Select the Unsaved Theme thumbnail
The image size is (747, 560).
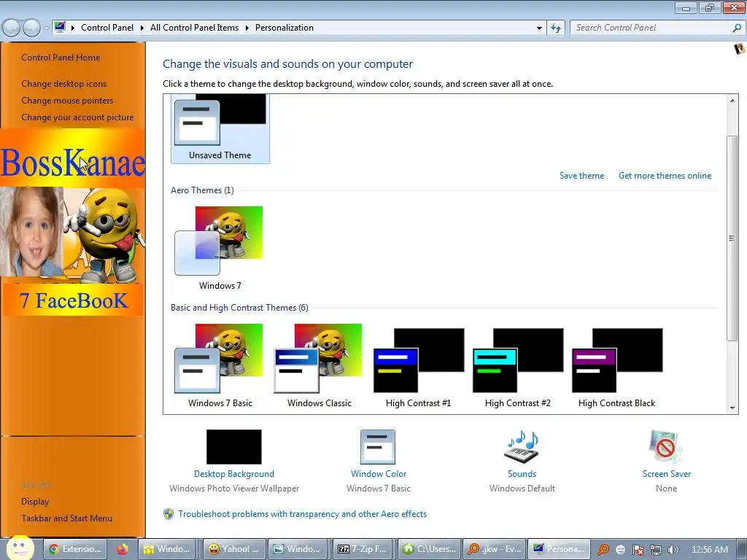click(220, 128)
